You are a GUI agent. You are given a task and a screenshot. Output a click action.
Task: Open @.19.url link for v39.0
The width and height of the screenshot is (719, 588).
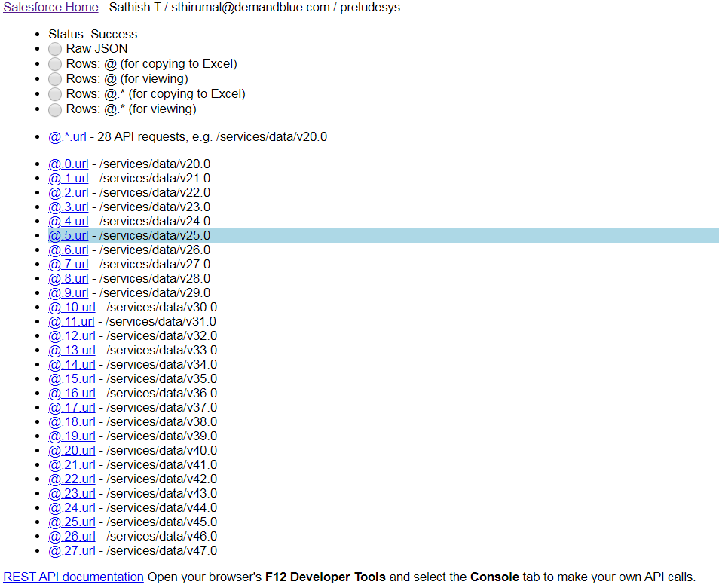[x=72, y=436]
